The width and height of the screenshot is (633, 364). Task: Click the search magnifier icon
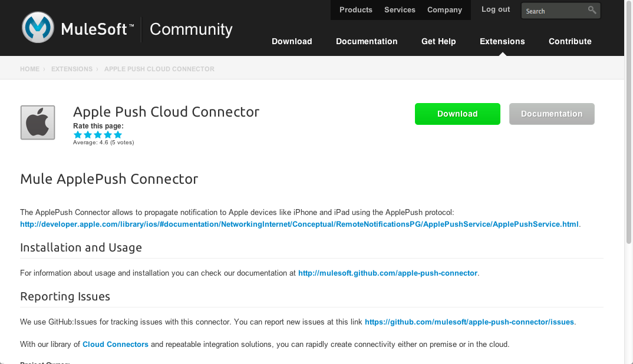pos(592,10)
